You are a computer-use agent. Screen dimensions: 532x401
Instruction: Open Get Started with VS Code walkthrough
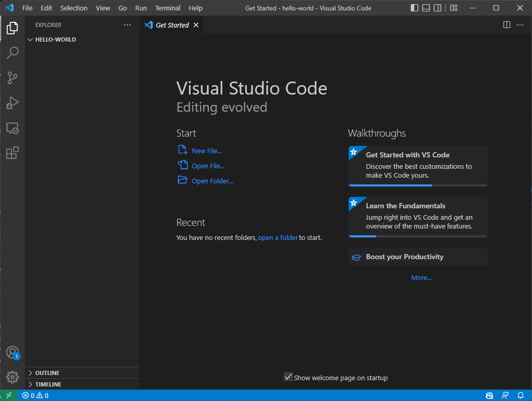(x=418, y=166)
